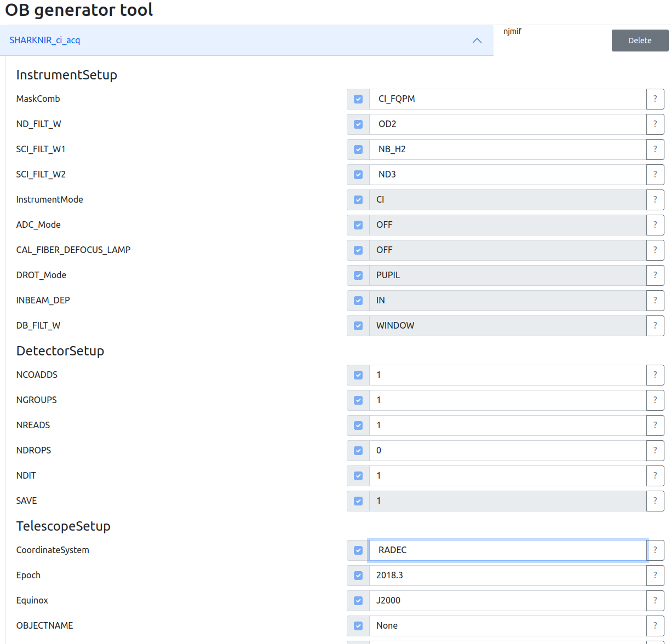This screenshot has height=644, width=671.
Task: Toggle the SAVE checkbox
Action: point(358,501)
